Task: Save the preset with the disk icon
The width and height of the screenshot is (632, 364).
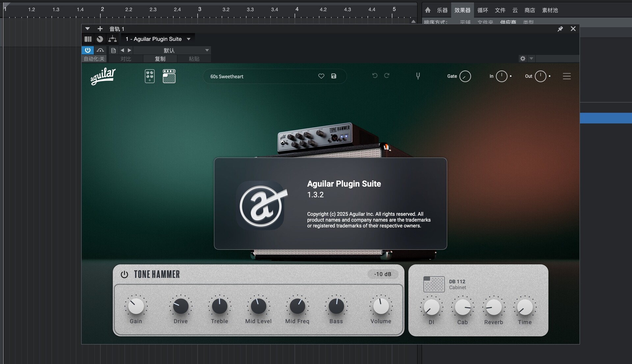Action: pos(334,76)
